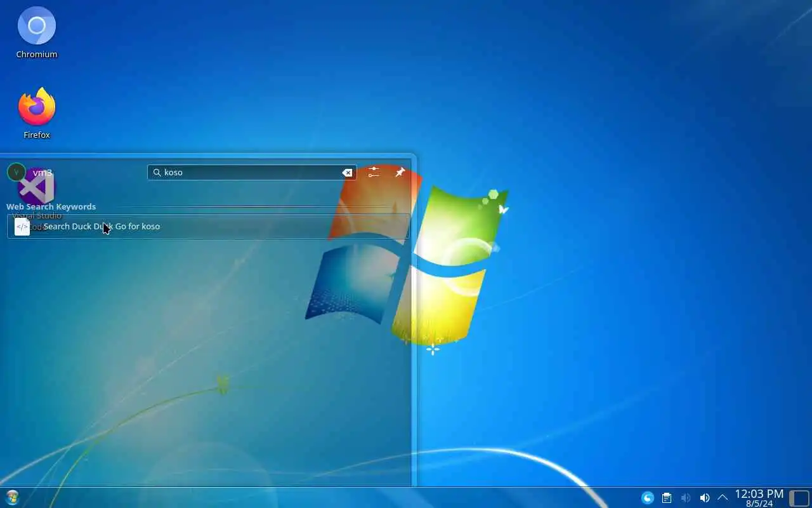Click the koso search input field
812x508 pixels.
[x=252, y=173]
